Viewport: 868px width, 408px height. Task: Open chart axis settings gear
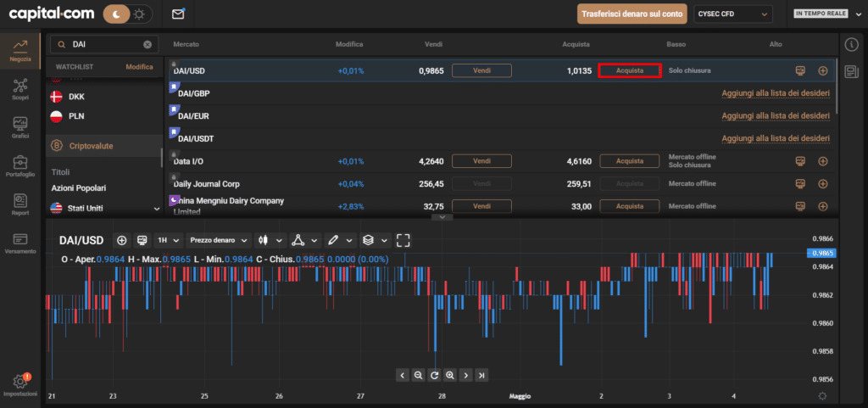[x=822, y=396]
